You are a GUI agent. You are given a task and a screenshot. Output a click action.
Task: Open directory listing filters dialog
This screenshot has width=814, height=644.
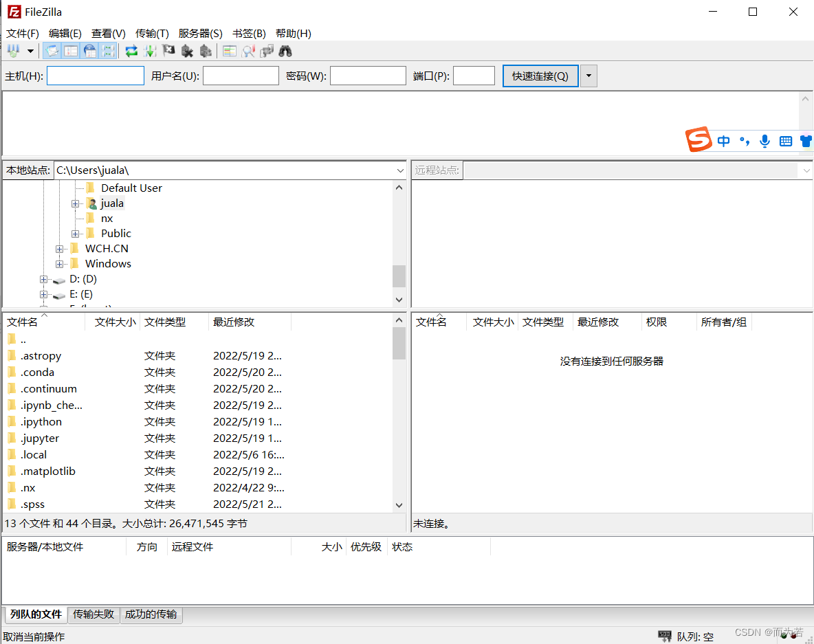[229, 51]
